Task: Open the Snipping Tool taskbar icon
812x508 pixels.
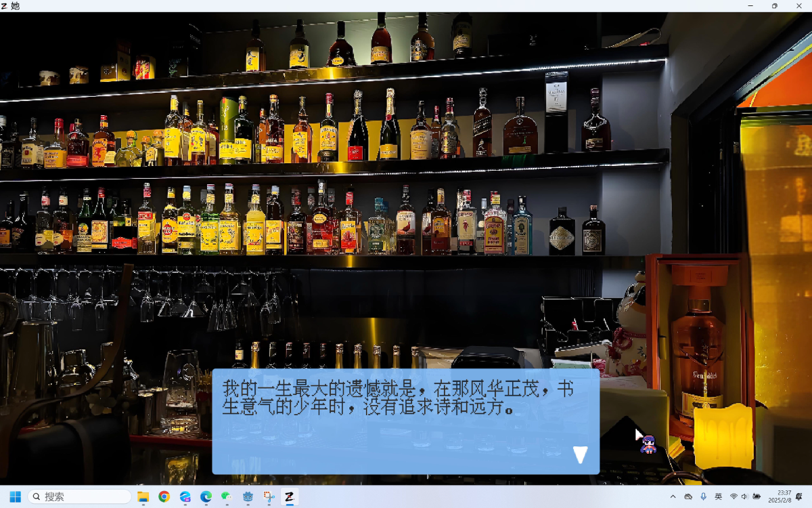Action: click(x=269, y=496)
